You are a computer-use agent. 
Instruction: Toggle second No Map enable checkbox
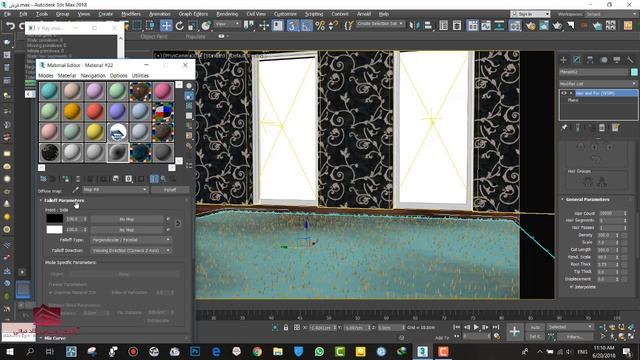click(168, 230)
